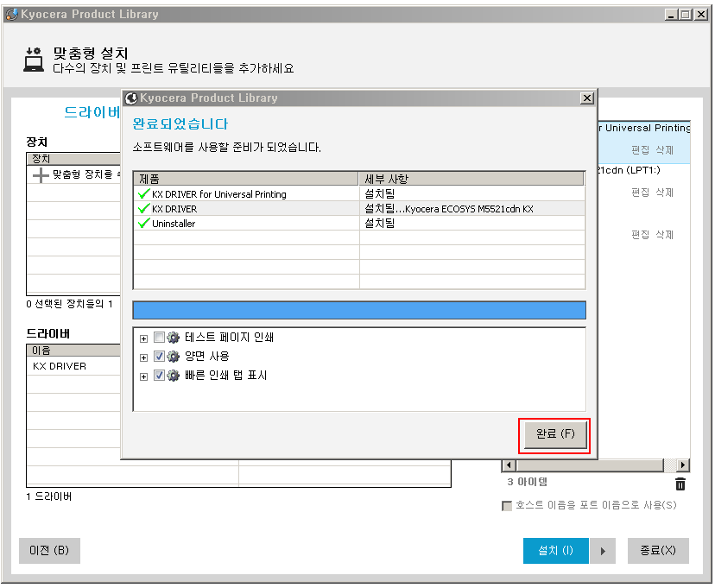Click the 제품 column header
The image size is (715, 588).
point(246,179)
